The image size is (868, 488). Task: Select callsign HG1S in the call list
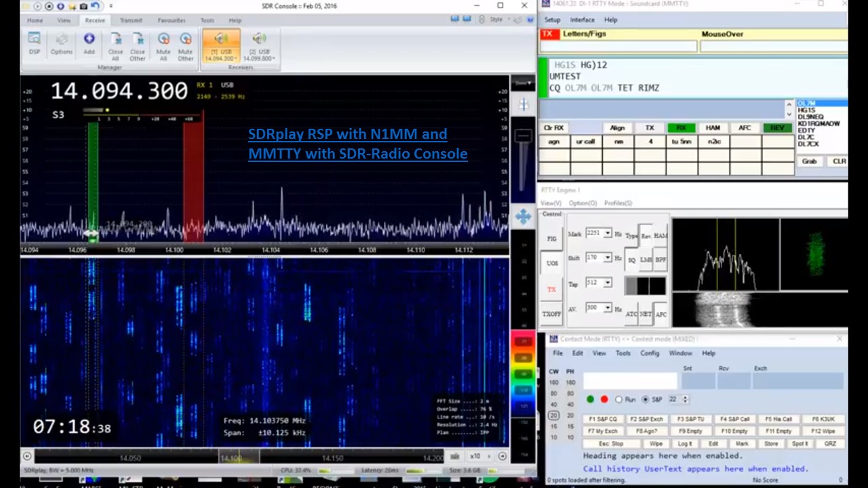(x=807, y=110)
